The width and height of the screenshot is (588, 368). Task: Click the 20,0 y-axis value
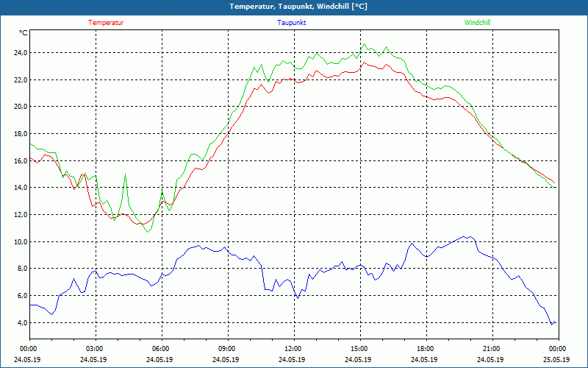[x=21, y=107]
